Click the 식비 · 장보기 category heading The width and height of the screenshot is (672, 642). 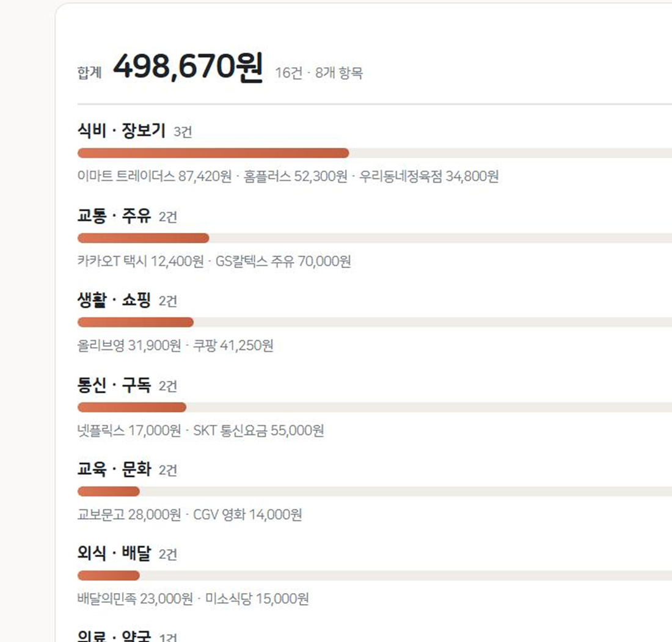(x=122, y=130)
